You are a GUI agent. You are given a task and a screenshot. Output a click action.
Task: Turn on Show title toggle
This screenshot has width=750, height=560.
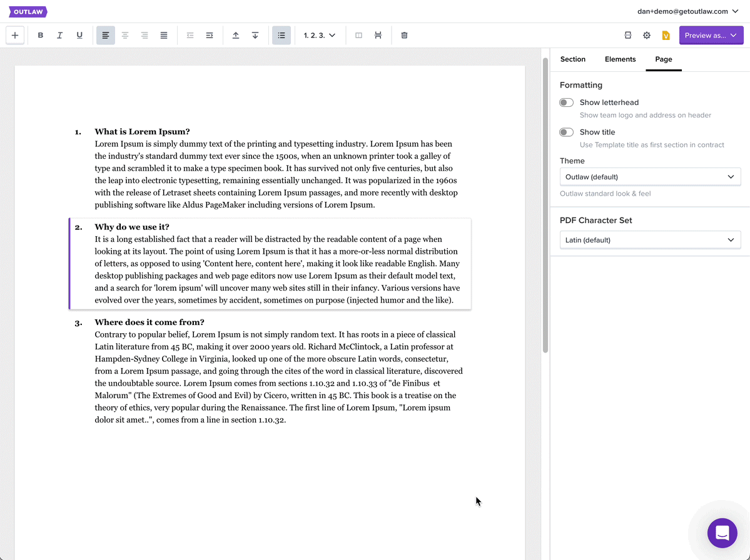566,132
